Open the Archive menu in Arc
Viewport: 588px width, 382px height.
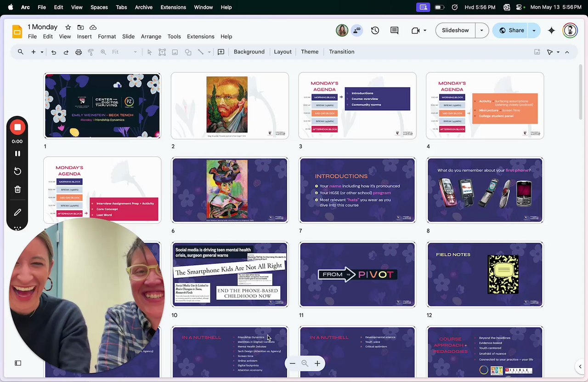[144, 7]
